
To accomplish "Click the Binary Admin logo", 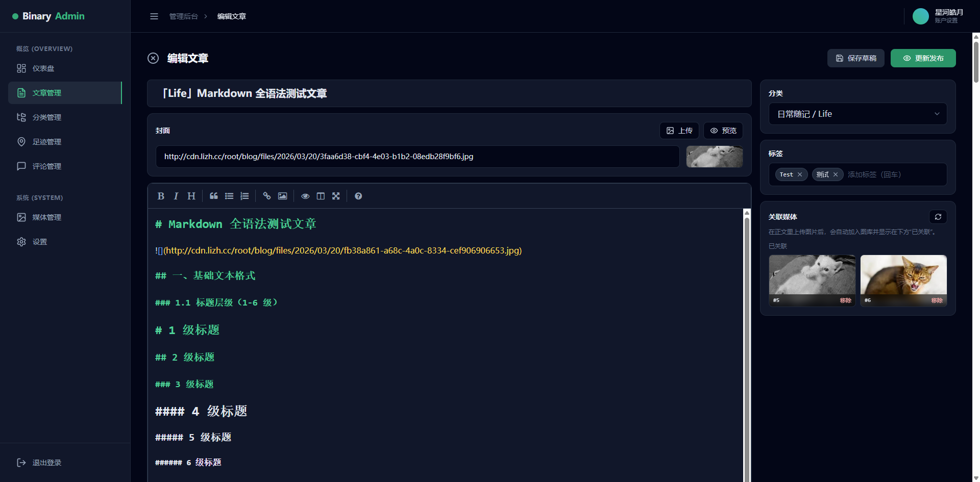I will tap(48, 16).
